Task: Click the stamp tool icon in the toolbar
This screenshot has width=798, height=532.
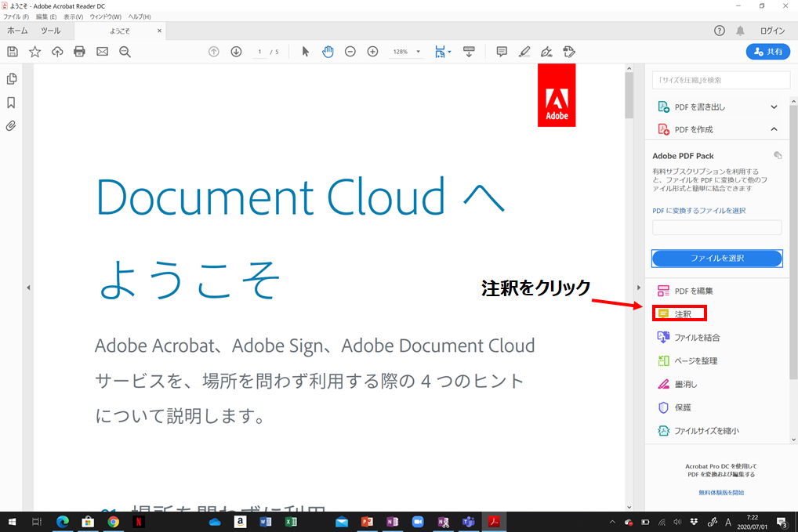Action: pos(569,52)
